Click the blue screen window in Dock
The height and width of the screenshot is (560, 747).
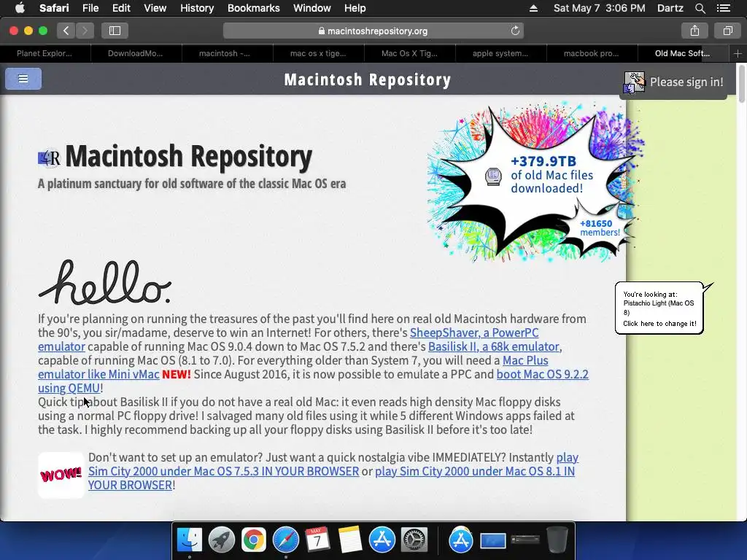(x=493, y=541)
